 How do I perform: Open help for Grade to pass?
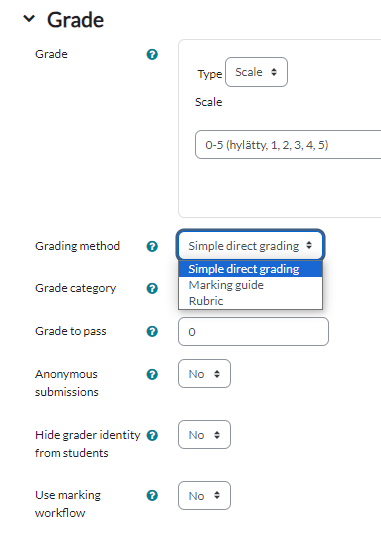point(152,331)
